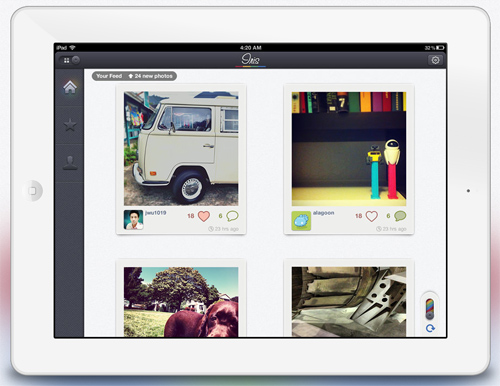The image size is (500, 386).
Task: Refresh the feed with the blue arrow
Action: click(430, 328)
